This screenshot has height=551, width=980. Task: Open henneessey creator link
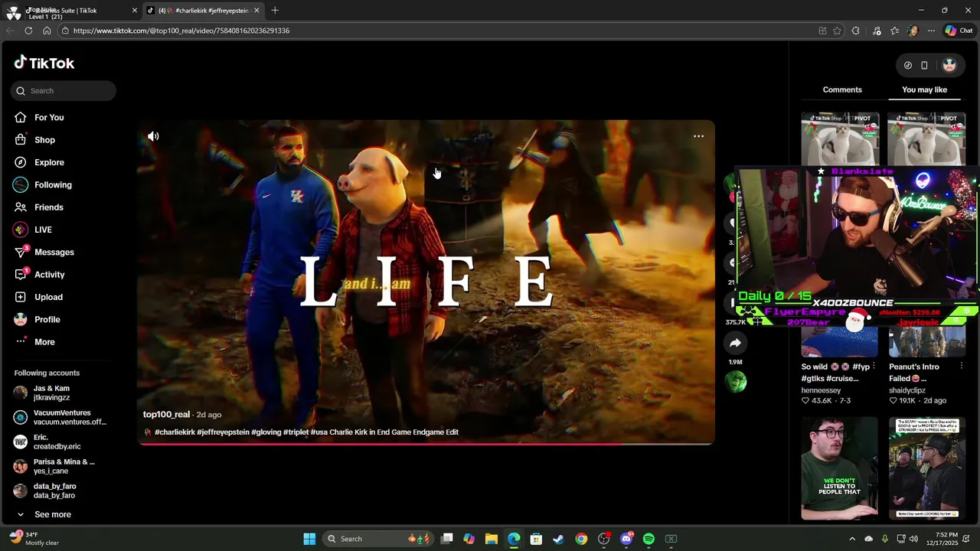[821, 390]
